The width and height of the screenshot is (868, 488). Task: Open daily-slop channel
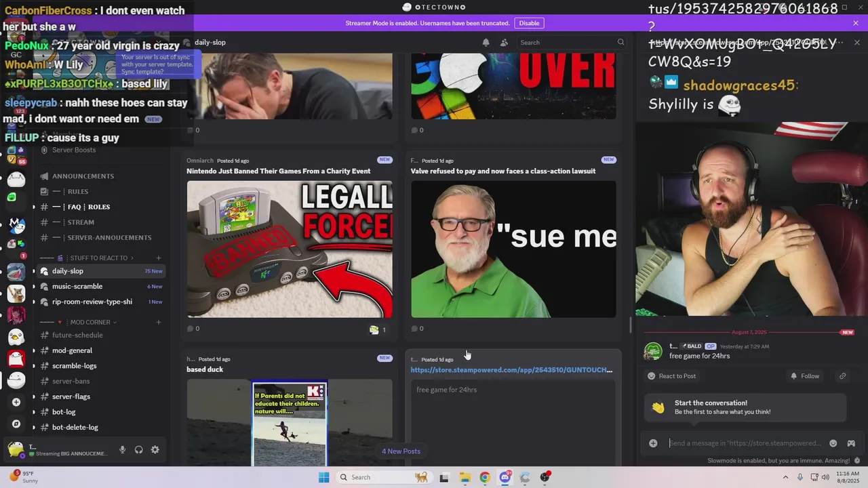102,271
